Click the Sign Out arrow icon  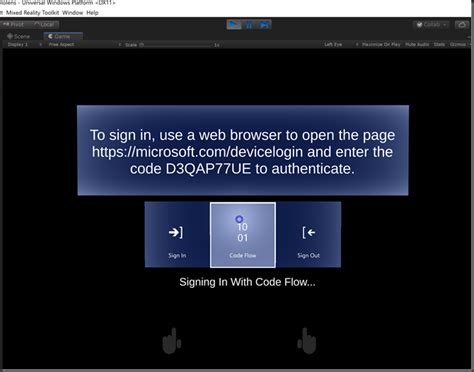click(x=309, y=232)
